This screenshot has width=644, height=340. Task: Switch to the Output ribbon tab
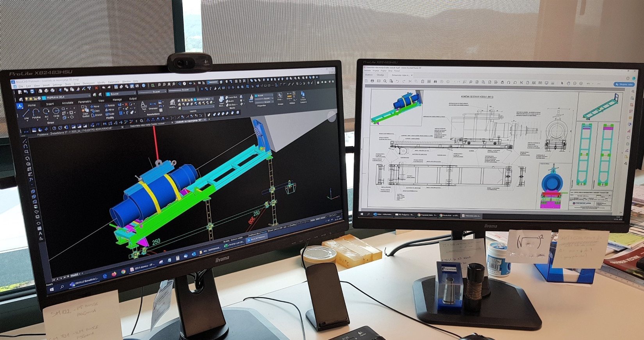tap(132, 98)
